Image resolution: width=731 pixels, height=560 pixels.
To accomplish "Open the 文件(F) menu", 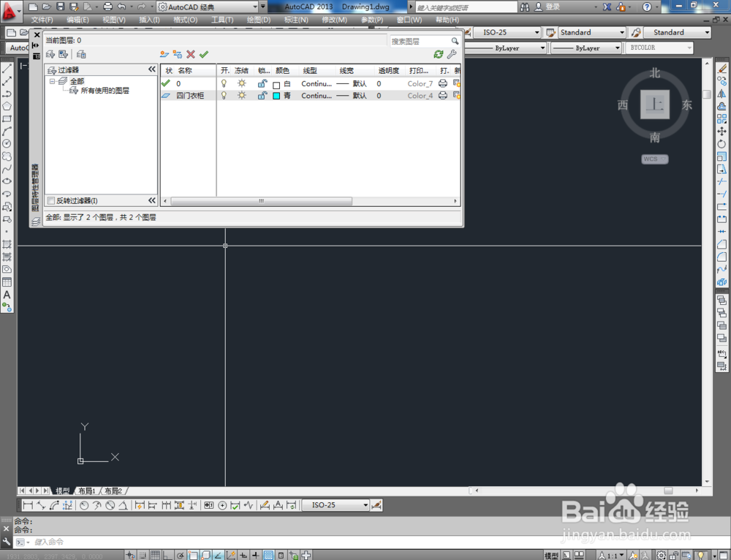I will click(42, 20).
